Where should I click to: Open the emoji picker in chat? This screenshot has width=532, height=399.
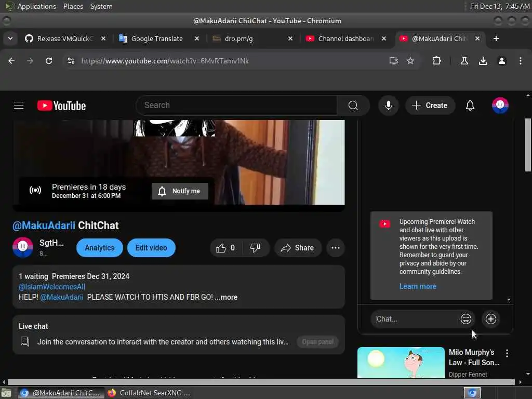pos(466,319)
